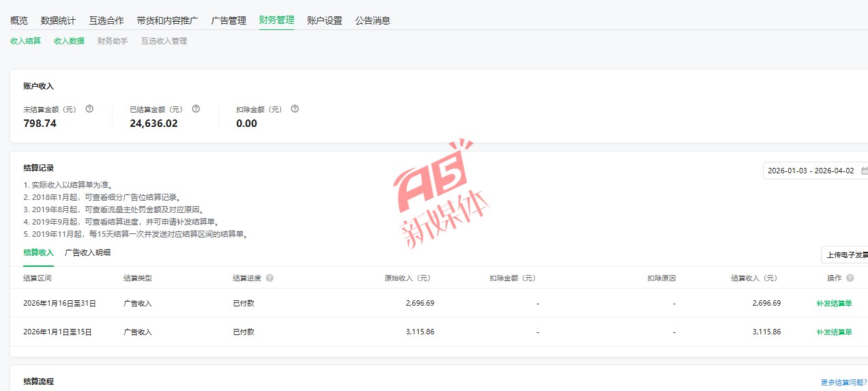The image size is (868, 391).
Task: Click 上传电子发票 button
Action: pos(846,255)
